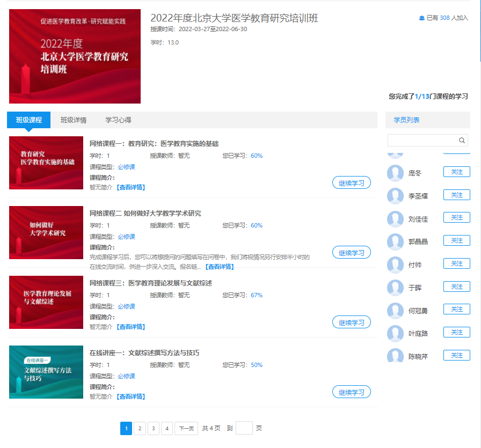The height and width of the screenshot is (448, 481).
Task: Follow student 付帅 with 关注 button
Action: 457,264
